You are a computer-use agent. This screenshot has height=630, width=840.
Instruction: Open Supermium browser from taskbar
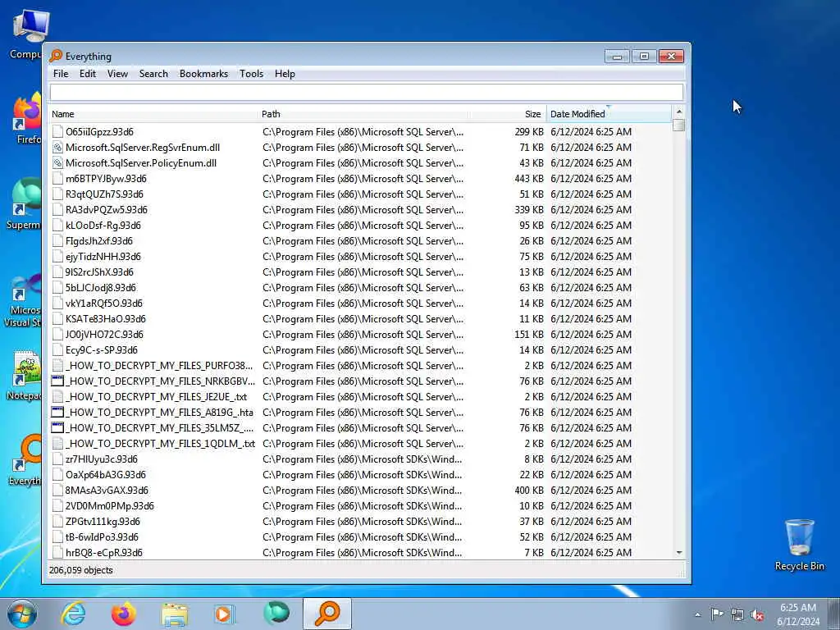[x=276, y=614]
